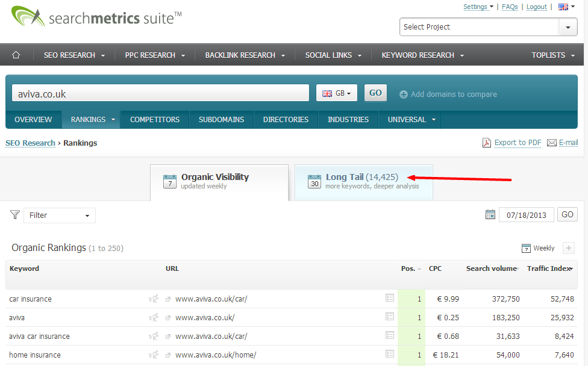
Task: Click GO next to the date field
Action: click(x=567, y=214)
